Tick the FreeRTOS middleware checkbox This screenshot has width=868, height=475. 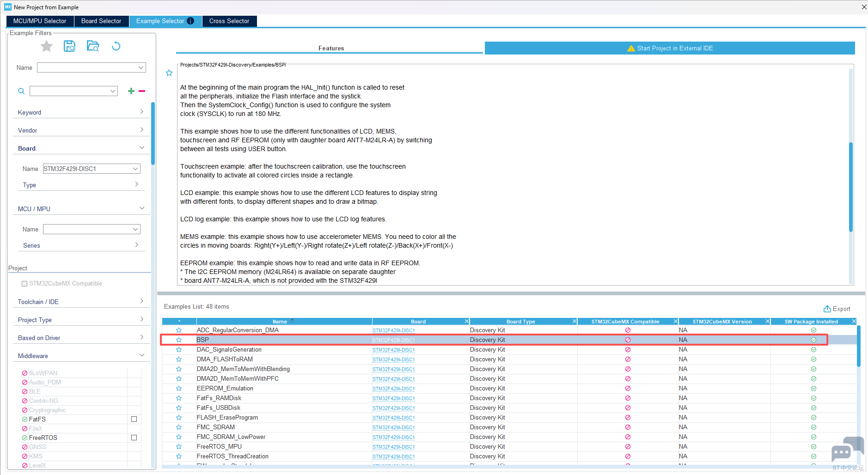click(x=134, y=438)
